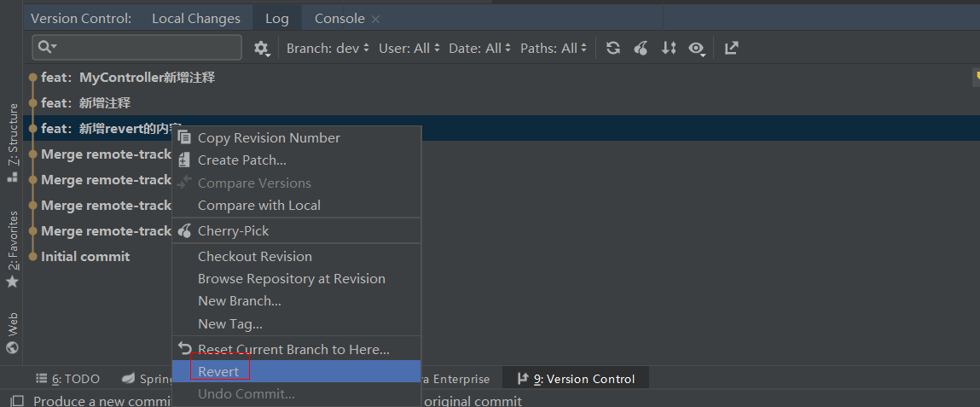The height and width of the screenshot is (407, 980).
Task: Expand the User: All filter
Action: (409, 49)
